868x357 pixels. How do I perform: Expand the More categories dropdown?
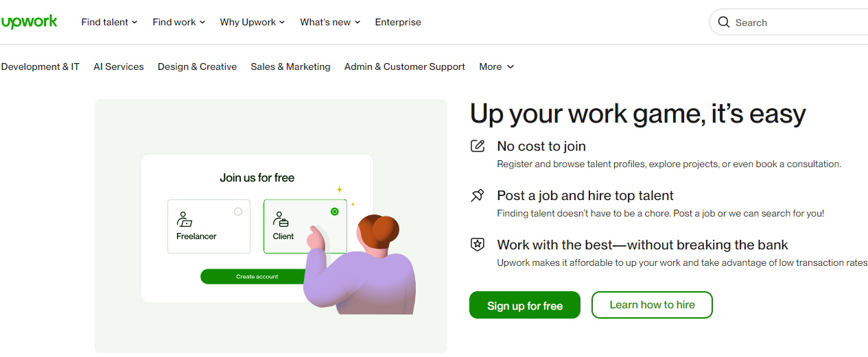pyautogui.click(x=496, y=66)
